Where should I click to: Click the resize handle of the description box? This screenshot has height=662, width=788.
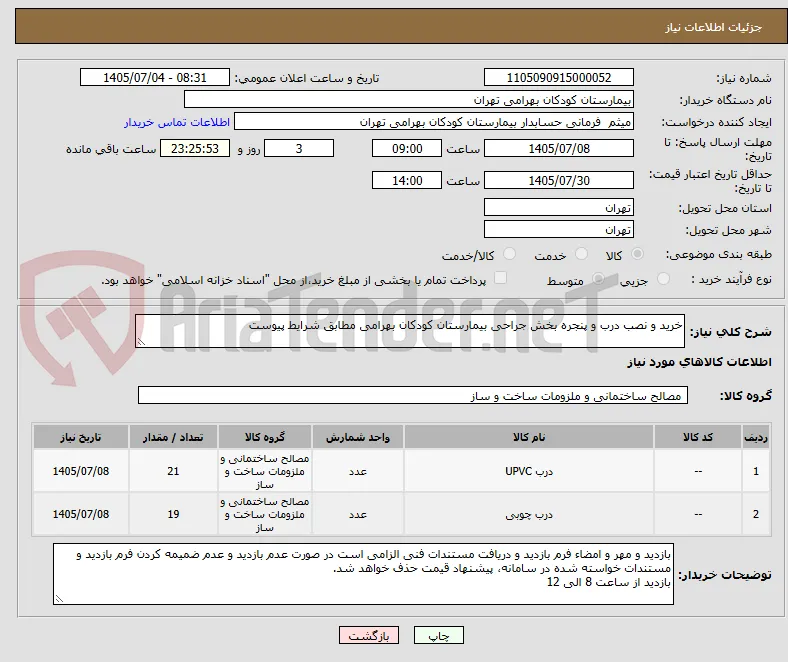point(141,342)
